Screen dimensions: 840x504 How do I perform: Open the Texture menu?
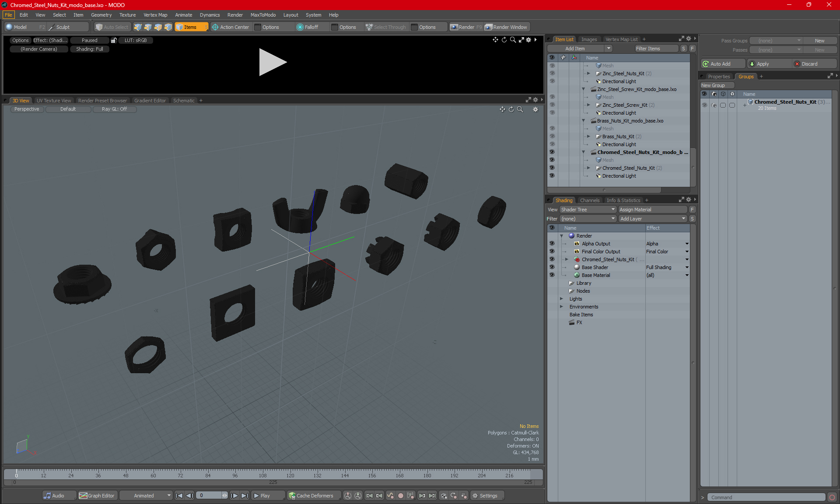[x=127, y=15]
